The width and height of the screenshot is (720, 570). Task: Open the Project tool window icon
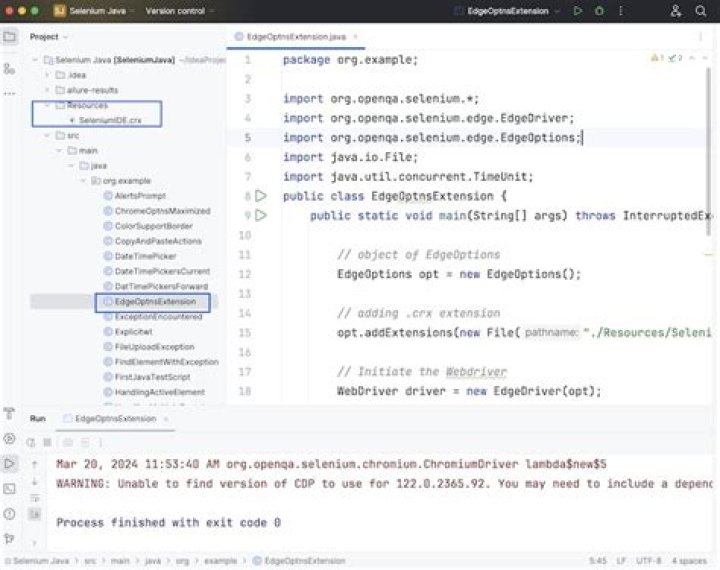(x=10, y=37)
